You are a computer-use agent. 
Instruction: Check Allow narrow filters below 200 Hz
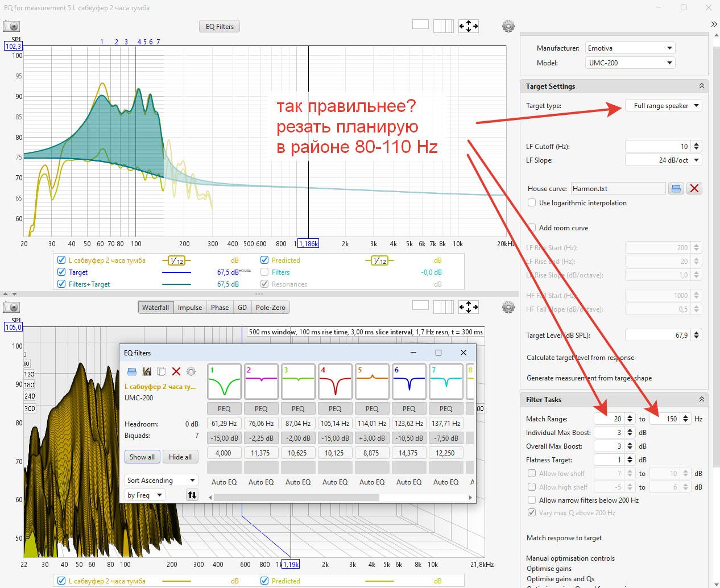coord(532,500)
